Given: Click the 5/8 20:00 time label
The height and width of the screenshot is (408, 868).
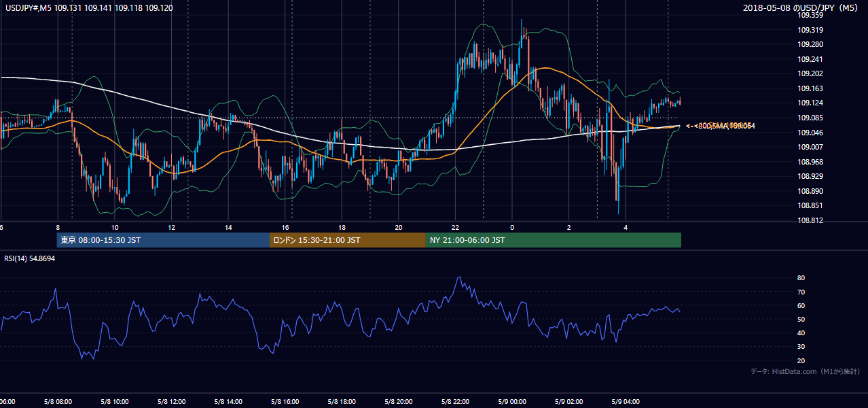Looking at the screenshot, I should pos(398,402).
